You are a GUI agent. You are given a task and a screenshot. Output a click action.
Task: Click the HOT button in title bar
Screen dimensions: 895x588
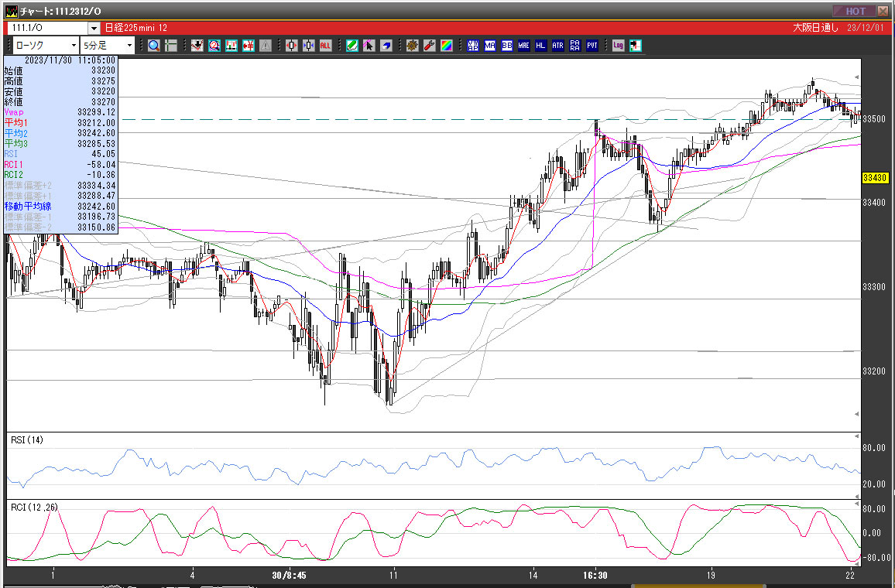[855, 11]
